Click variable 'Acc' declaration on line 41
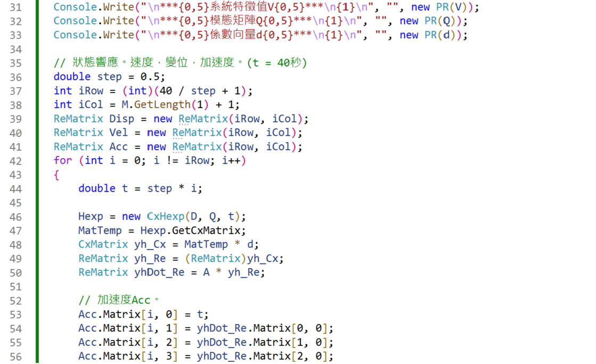Screen dimensions: 596x364 pyautogui.click(x=118, y=147)
